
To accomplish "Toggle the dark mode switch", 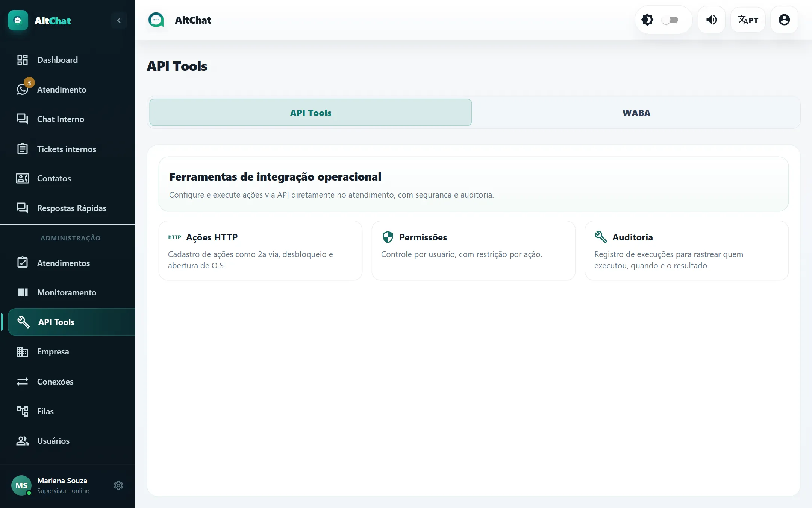I will coord(670,20).
